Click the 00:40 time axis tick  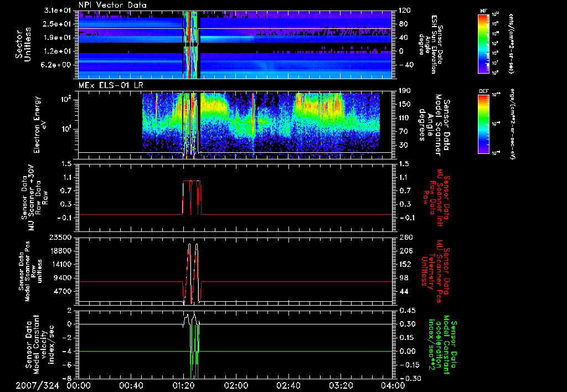pos(131,385)
